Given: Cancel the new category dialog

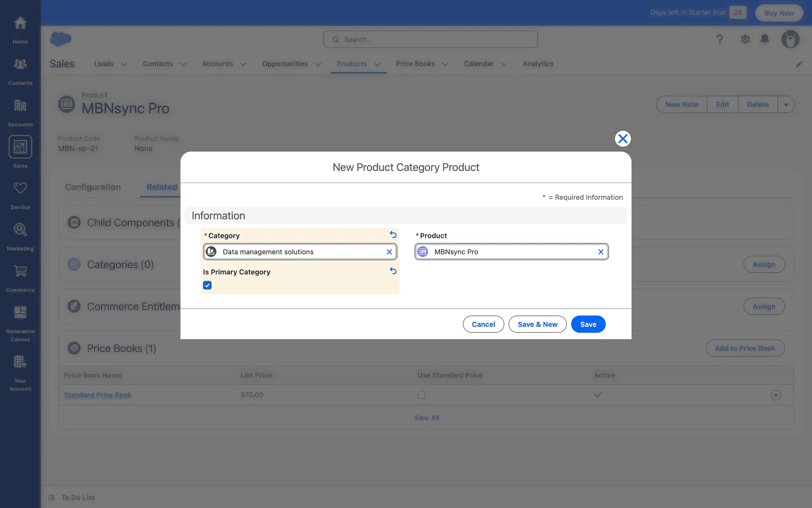Looking at the screenshot, I should pyautogui.click(x=483, y=324).
